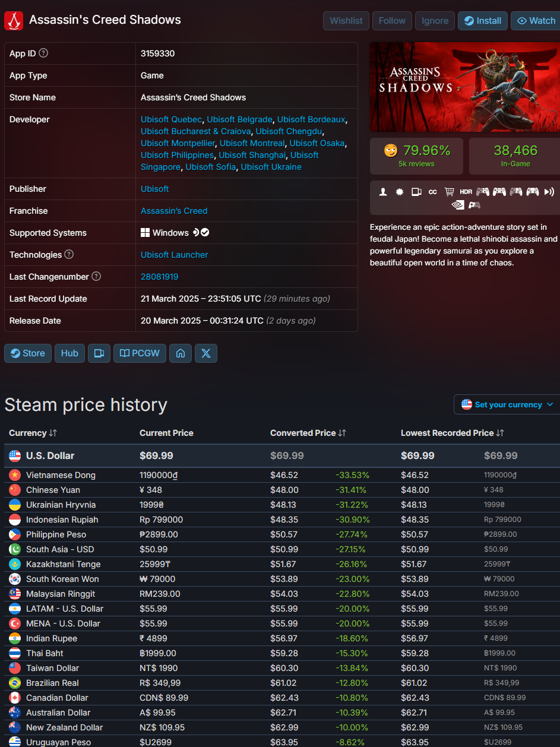Click the shopping cart in-app purchases icon

click(449, 192)
